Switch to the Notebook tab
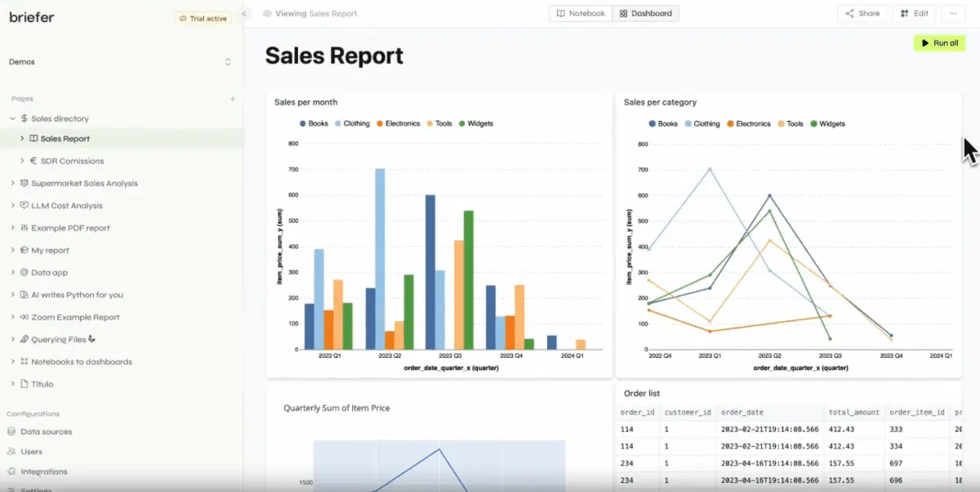980x492 pixels. (581, 14)
